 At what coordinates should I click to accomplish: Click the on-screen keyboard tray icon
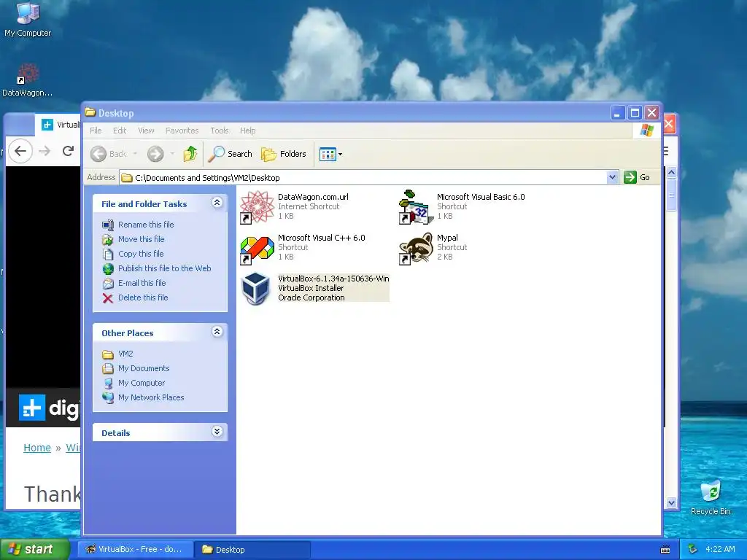[x=665, y=550]
